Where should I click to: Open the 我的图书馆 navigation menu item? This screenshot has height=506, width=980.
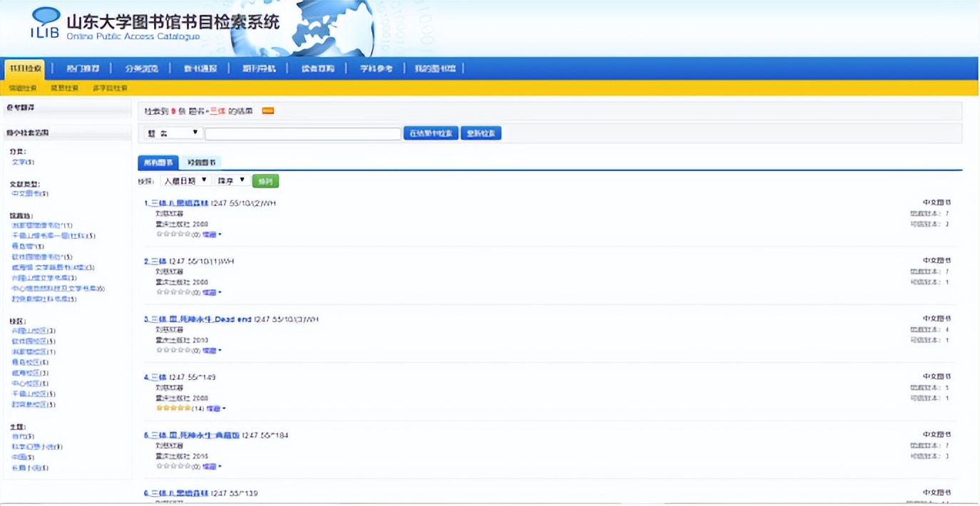tap(434, 68)
